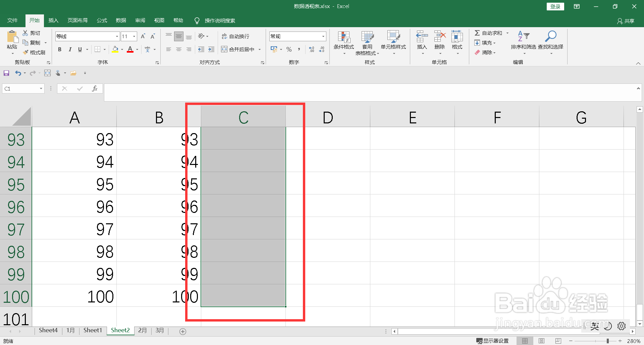Click the 登录 sign-in button
Viewport: 644px width, 345px height.
(x=555, y=6)
